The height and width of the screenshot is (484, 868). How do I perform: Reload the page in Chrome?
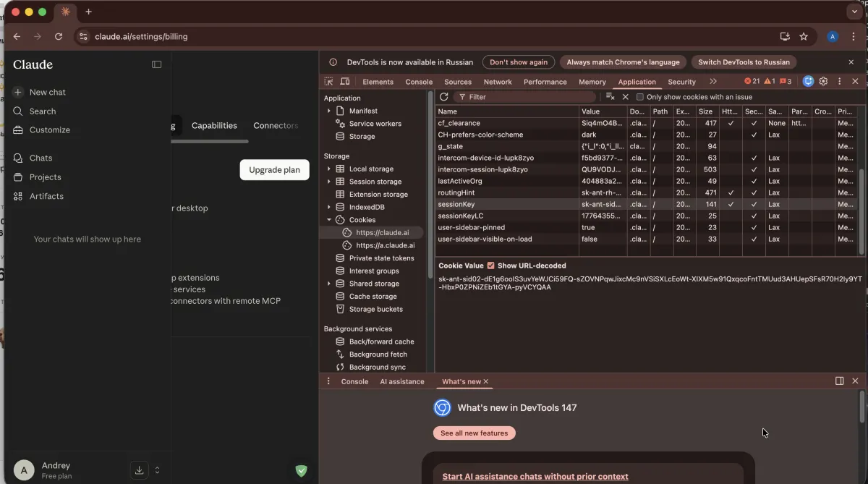(x=59, y=36)
